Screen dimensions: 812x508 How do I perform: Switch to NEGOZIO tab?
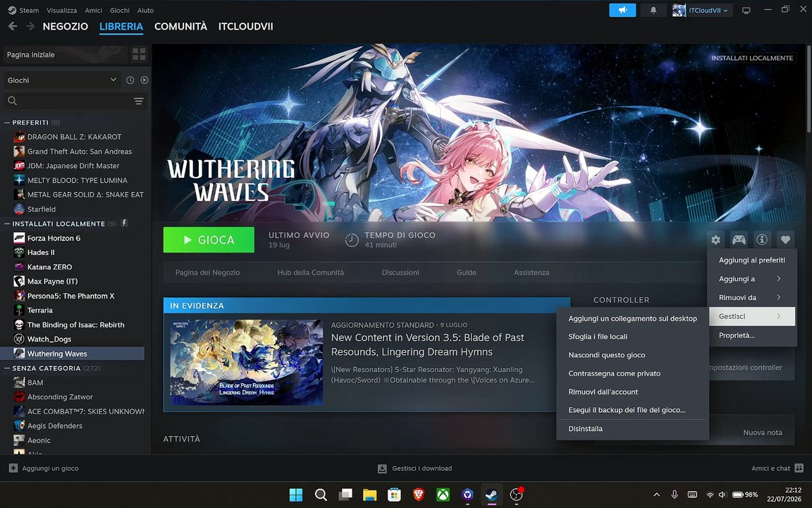coord(66,26)
